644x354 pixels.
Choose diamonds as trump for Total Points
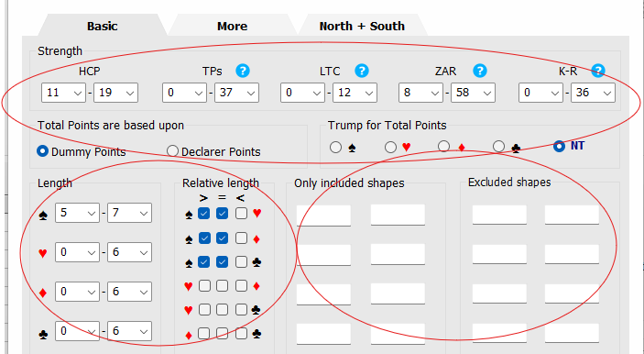pyautogui.click(x=443, y=147)
